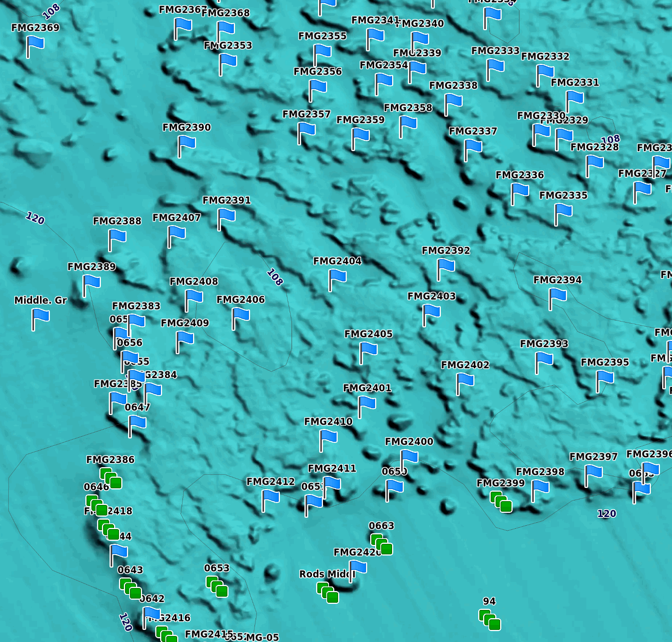Select the FMG2337 flag marker

click(473, 150)
